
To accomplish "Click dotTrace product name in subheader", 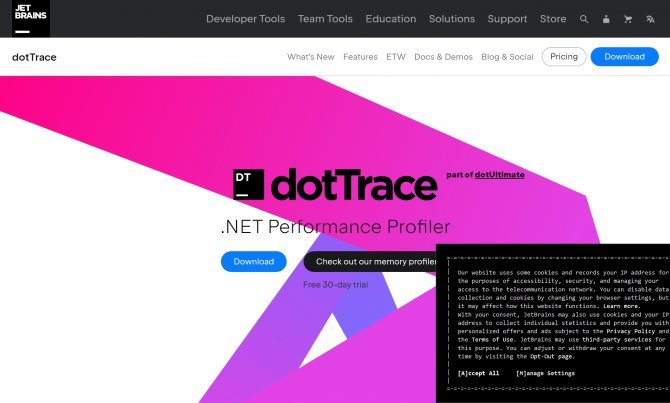I will pyautogui.click(x=34, y=57).
